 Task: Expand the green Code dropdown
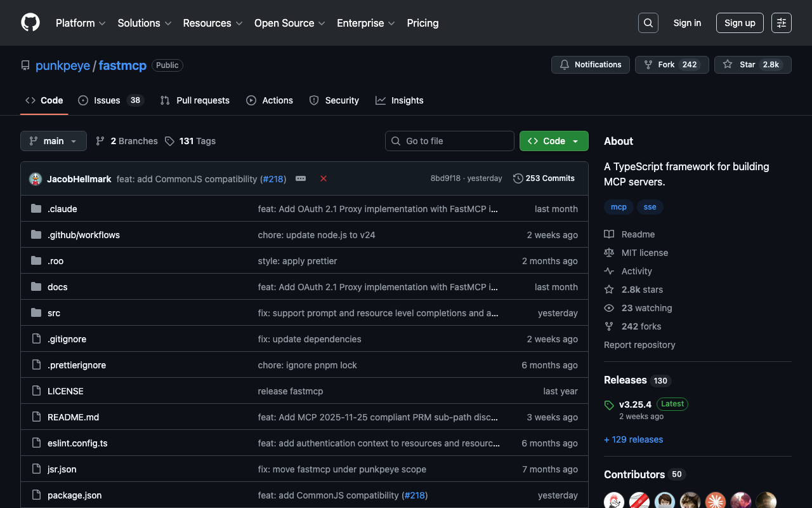[x=554, y=141]
